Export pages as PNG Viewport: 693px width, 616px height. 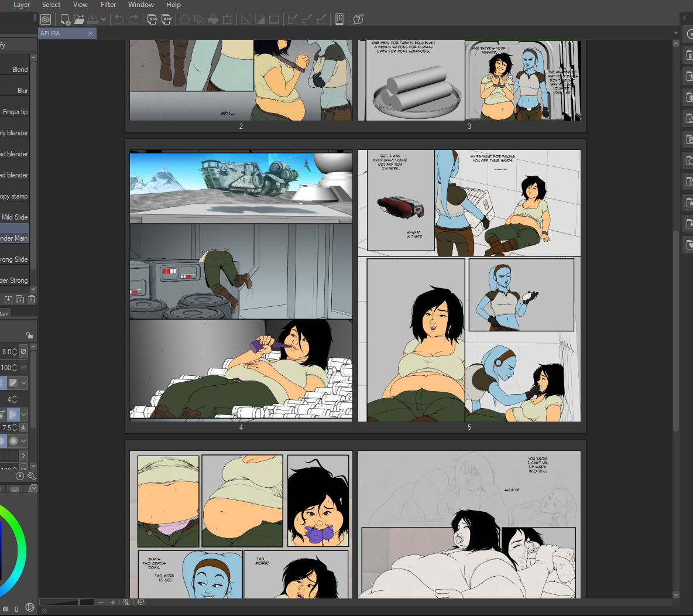coord(153,19)
